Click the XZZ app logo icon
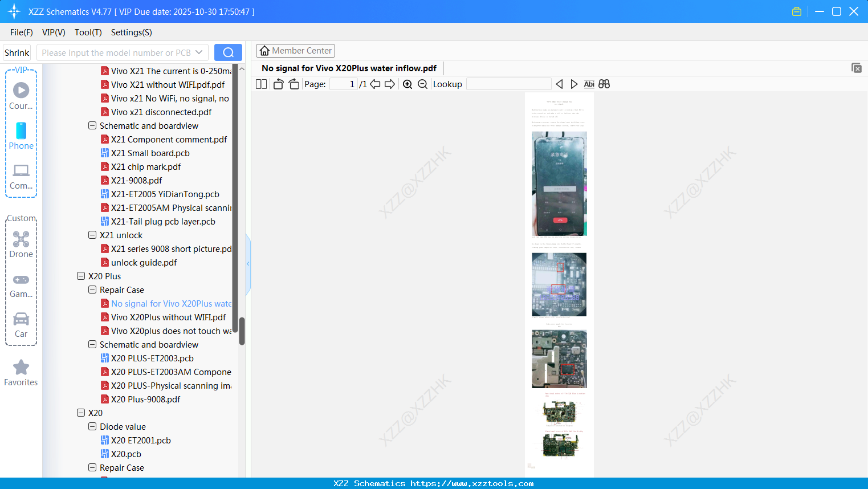 click(14, 11)
